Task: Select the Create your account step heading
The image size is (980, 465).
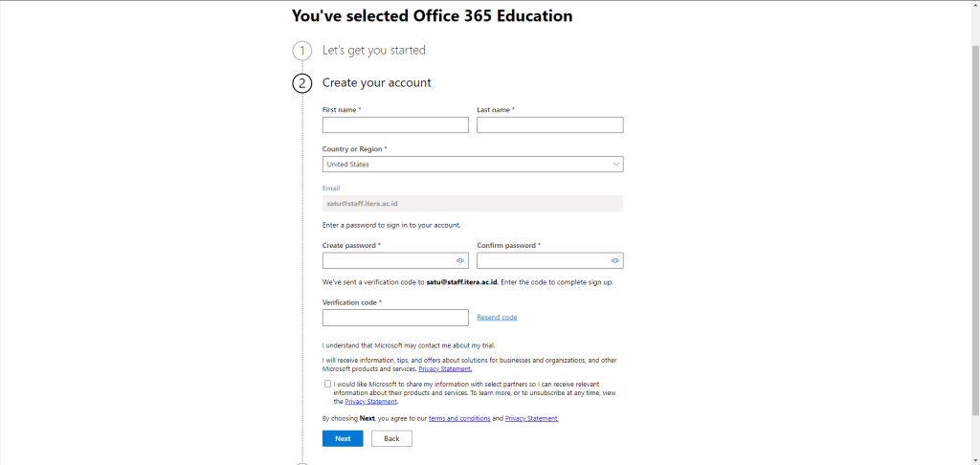Action: (376, 83)
